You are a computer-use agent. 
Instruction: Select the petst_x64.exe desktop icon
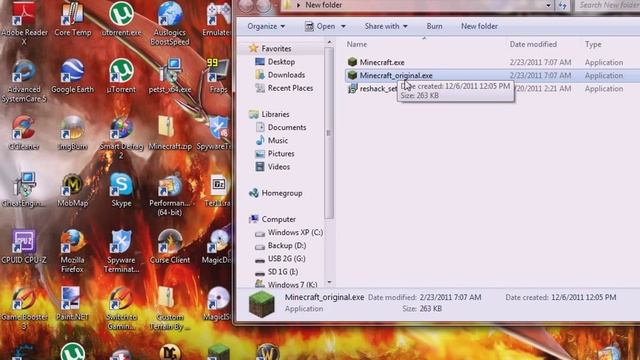(x=170, y=76)
